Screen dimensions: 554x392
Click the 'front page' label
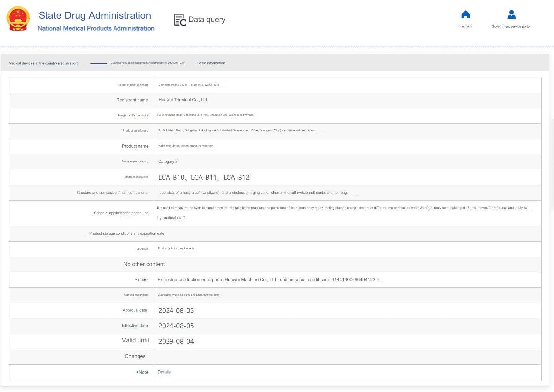tap(465, 26)
